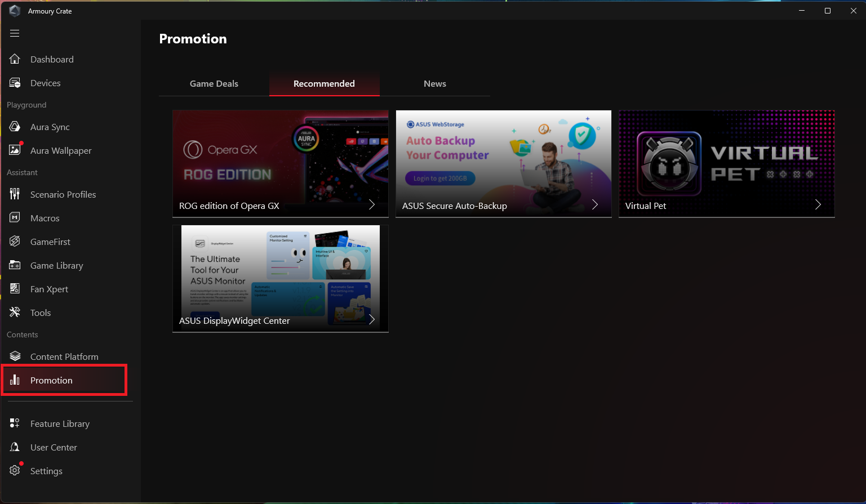Click the 'ASUS Secure Auto-Backup' caption
Image resolution: width=866 pixels, height=504 pixels.
point(455,206)
